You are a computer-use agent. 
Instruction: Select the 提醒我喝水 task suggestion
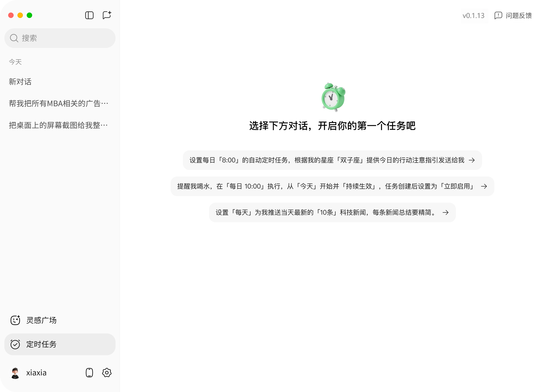tap(326, 186)
